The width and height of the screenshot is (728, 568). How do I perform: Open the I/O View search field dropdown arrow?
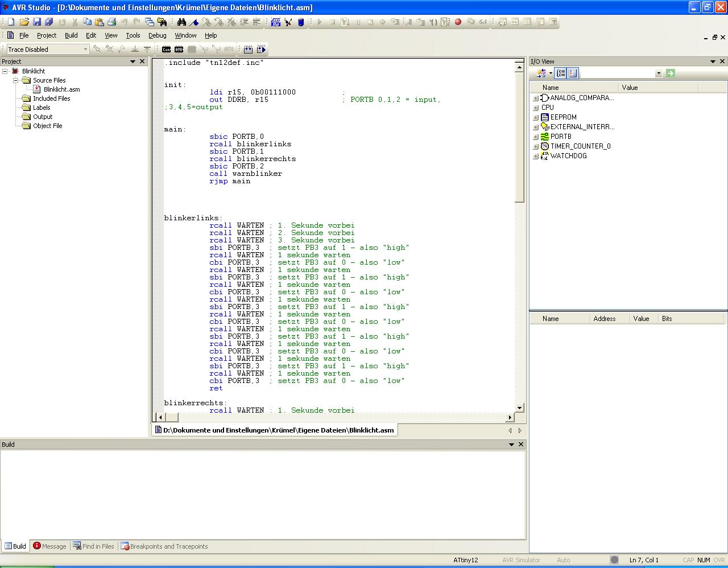tap(659, 73)
